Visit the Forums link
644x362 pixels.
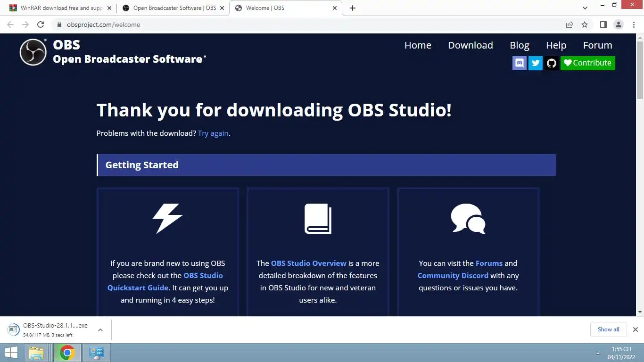pyautogui.click(x=489, y=263)
